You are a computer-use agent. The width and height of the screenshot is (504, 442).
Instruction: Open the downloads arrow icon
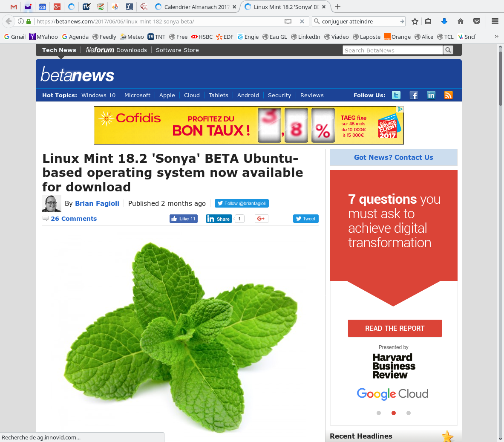(x=444, y=21)
